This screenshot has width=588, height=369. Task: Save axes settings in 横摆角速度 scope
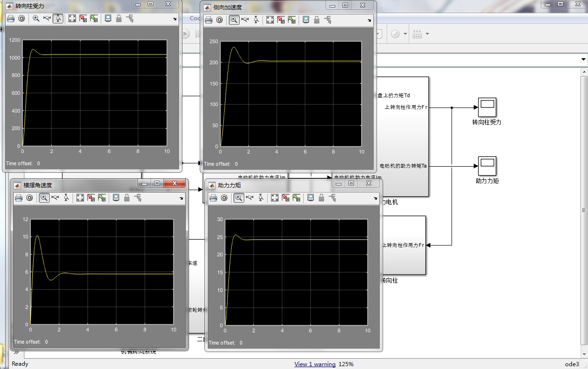(x=91, y=198)
